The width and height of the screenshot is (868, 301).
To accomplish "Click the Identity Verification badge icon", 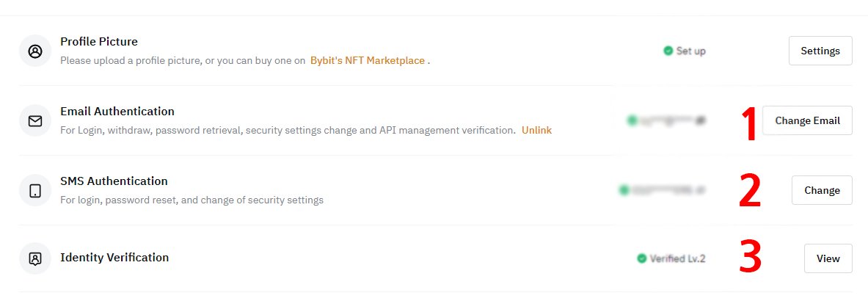I will (x=35, y=258).
